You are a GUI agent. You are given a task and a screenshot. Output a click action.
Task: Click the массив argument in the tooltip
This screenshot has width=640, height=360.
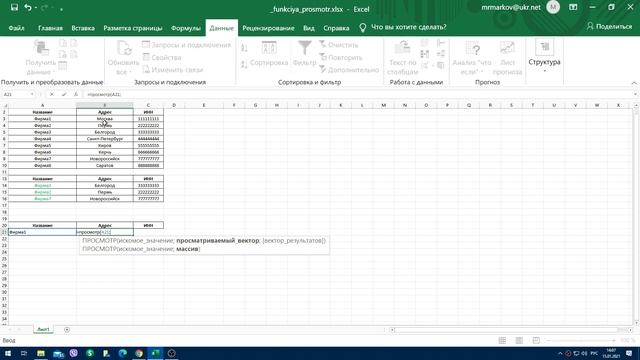[x=187, y=249]
